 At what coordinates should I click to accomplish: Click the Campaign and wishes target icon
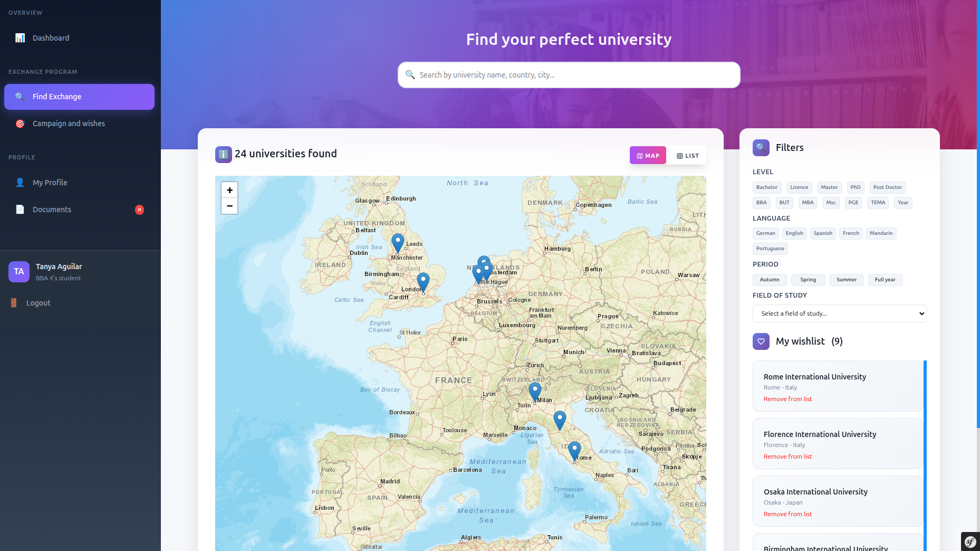pyautogui.click(x=20, y=123)
